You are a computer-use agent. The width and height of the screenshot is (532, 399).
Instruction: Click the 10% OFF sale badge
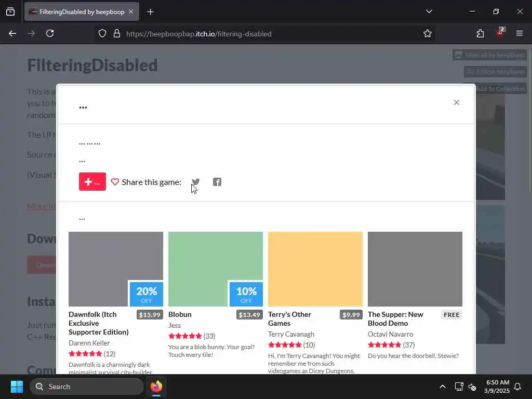point(246,295)
